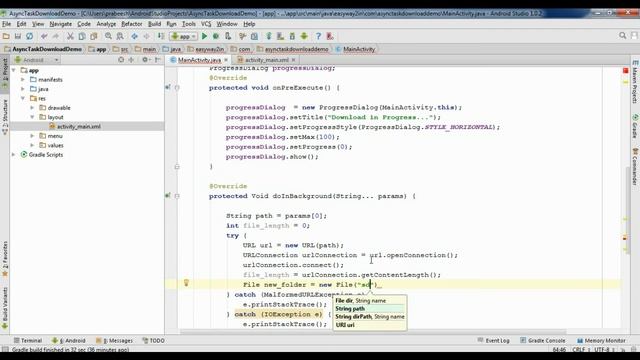Viewport: 640px width, 360px height.
Task: Expand the menu folder arrow
Action: click(x=32, y=136)
